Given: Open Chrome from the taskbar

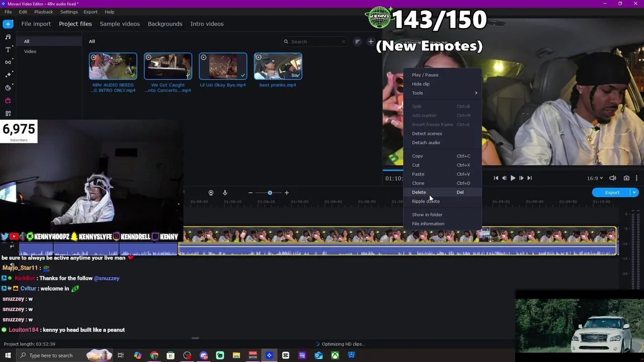Looking at the screenshot, I should (154, 355).
